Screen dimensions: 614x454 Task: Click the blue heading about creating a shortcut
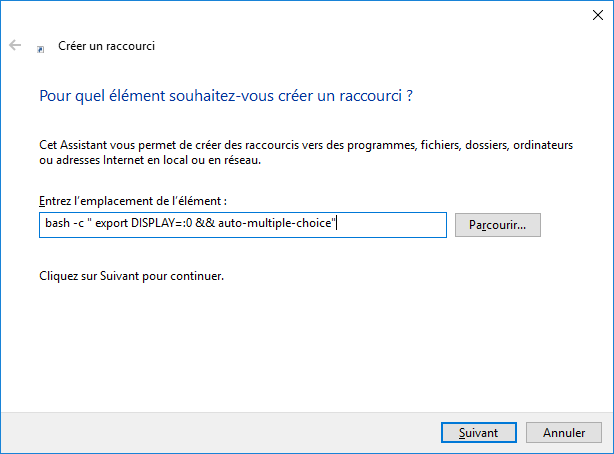pyautogui.click(x=226, y=96)
